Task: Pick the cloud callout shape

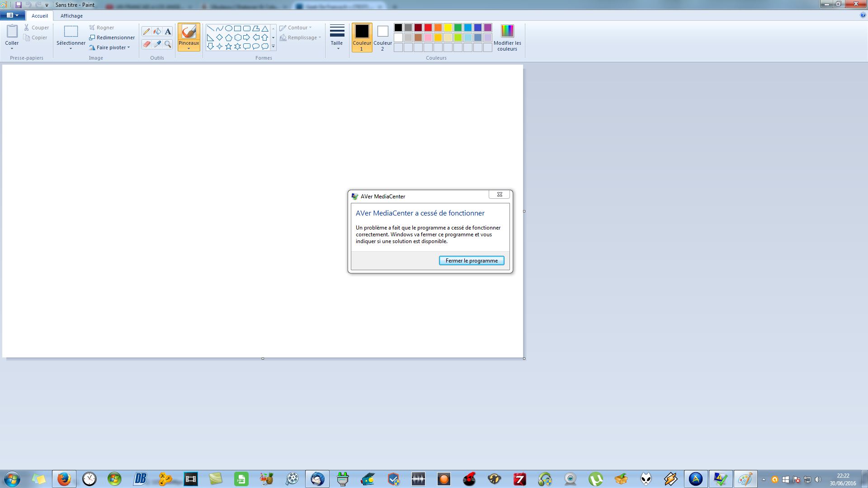Action: point(265,47)
